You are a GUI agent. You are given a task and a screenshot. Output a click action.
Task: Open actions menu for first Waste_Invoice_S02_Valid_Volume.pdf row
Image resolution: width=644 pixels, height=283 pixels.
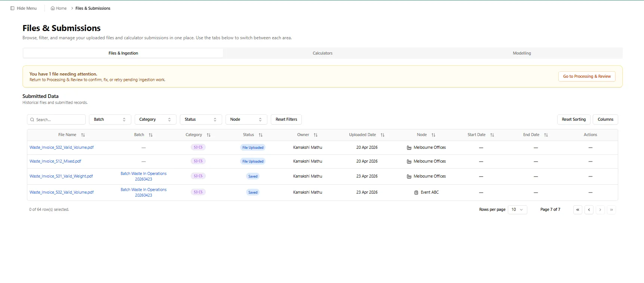(x=591, y=148)
